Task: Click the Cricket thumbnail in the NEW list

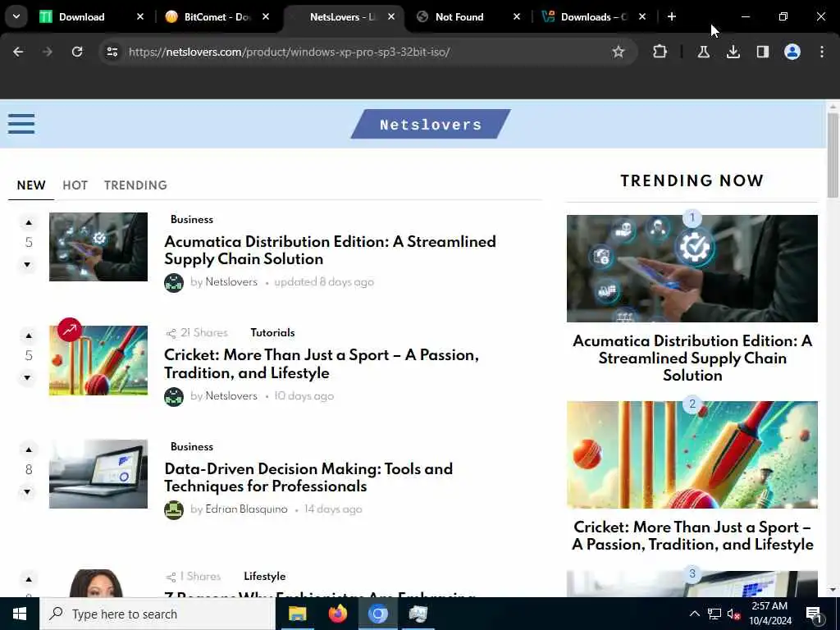Action: coord(98,361)
